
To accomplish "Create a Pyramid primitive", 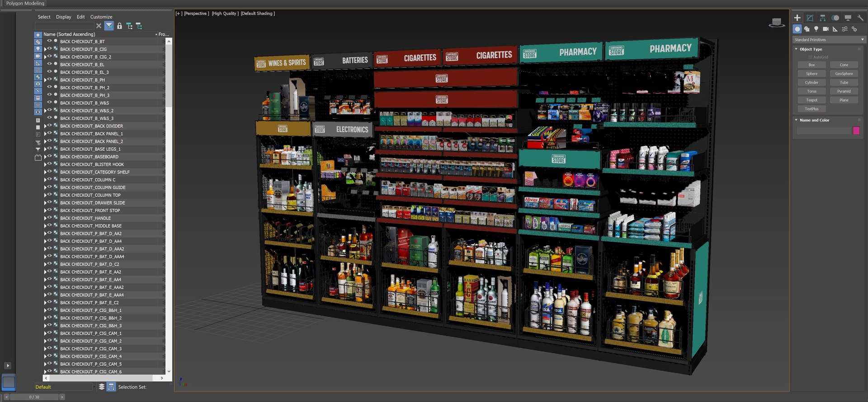I will [x=844, y=91].
